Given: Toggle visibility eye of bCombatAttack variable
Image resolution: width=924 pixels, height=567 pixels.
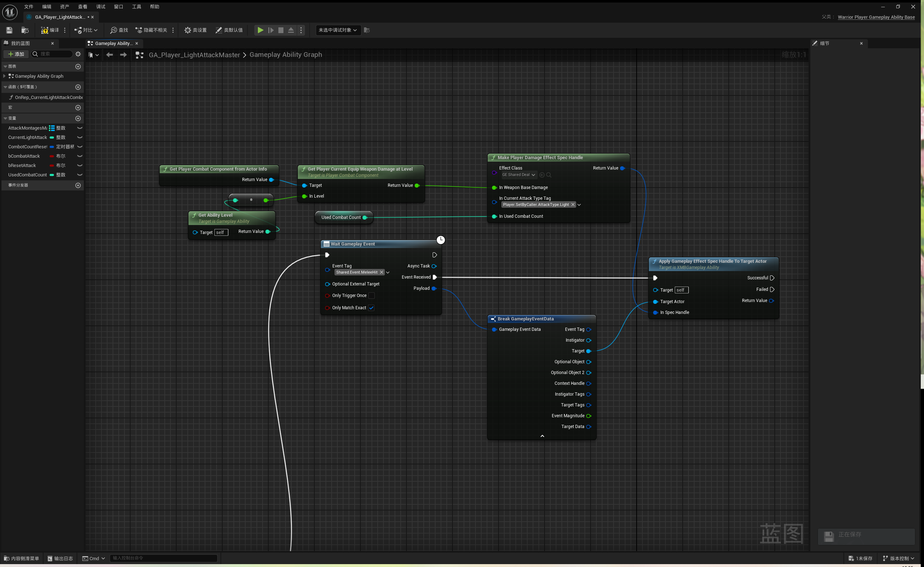Looking at the screenshot, I should [x=79, y=156].
